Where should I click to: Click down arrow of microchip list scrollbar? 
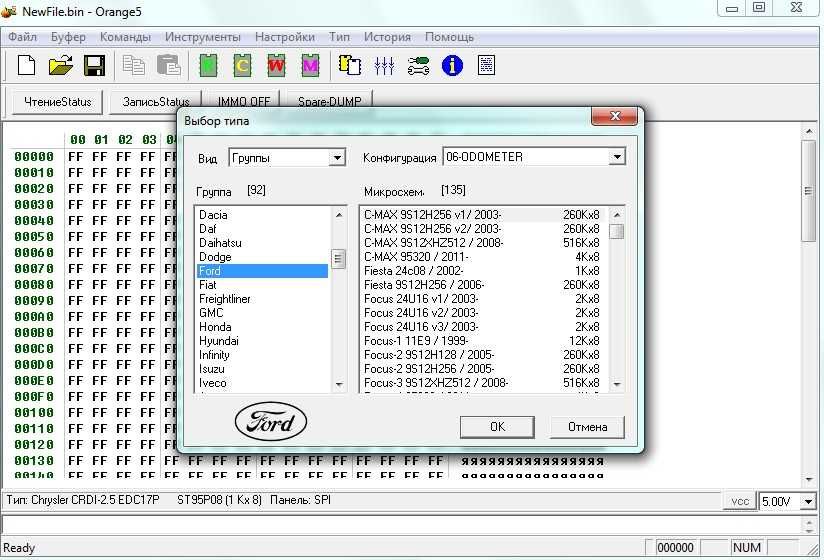tap(617, 385)
